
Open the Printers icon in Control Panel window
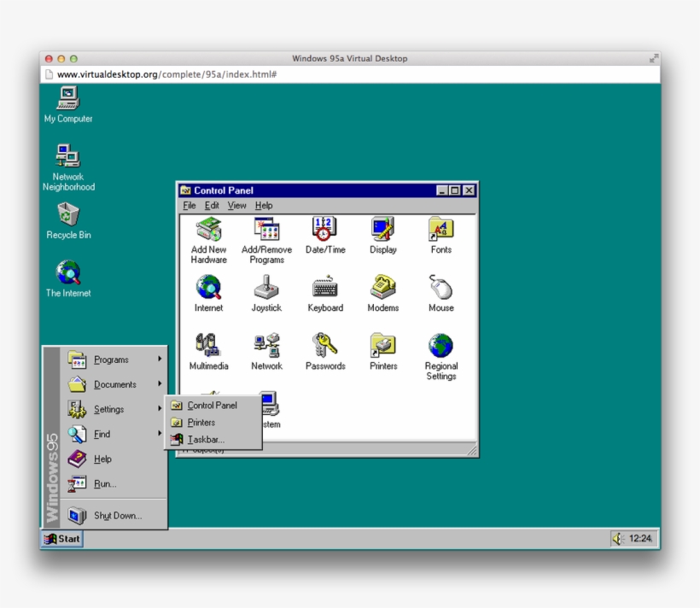[x=383, y=352]
